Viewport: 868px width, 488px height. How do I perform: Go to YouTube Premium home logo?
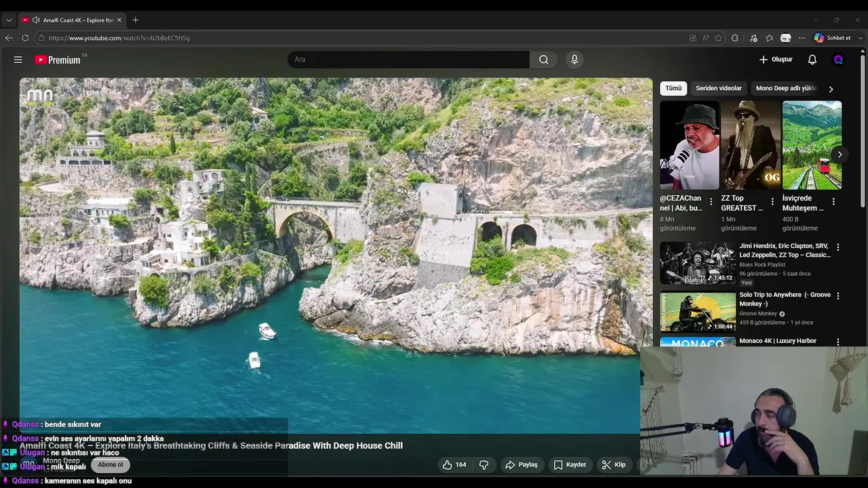58,60
